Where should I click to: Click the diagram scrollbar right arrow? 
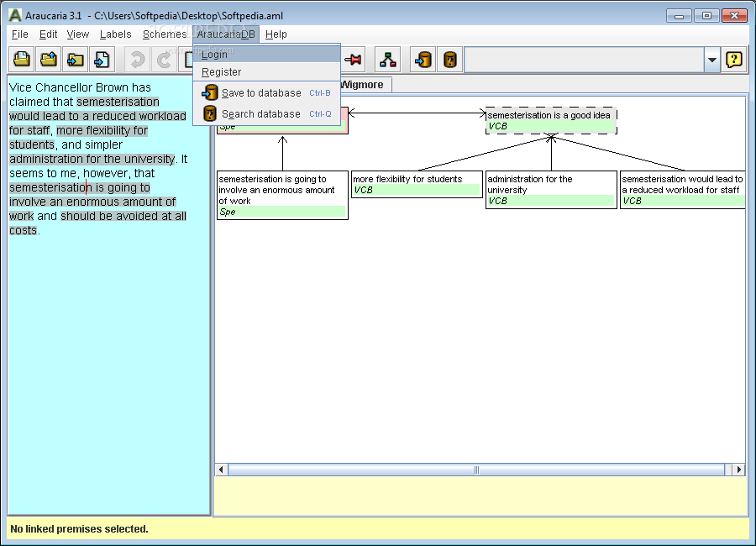(x=739, y=470)
